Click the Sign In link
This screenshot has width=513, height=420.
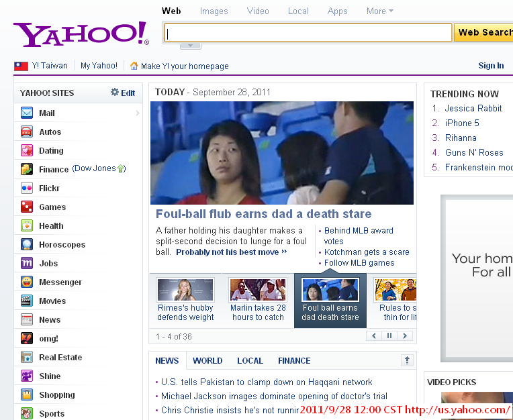point(491,65)
